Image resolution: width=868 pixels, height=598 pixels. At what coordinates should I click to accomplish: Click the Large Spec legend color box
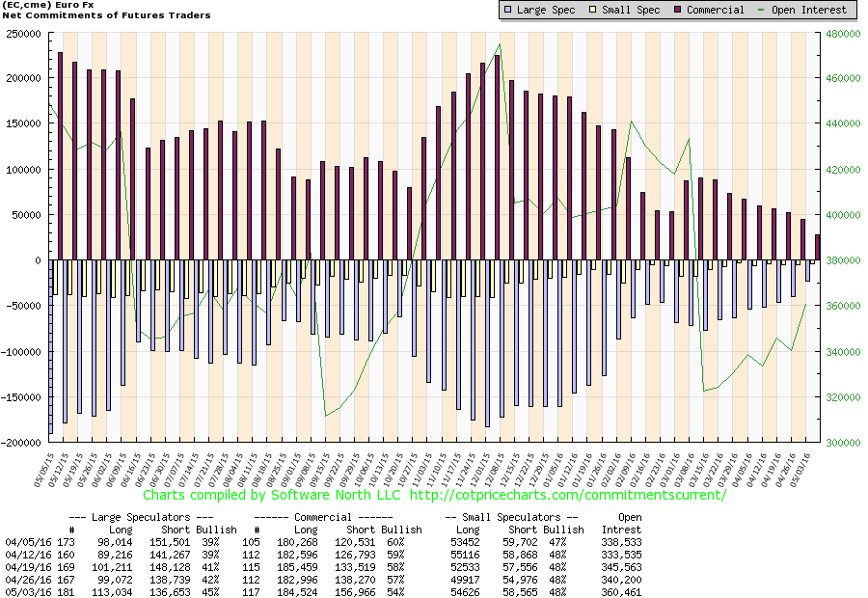coord(508,11)
